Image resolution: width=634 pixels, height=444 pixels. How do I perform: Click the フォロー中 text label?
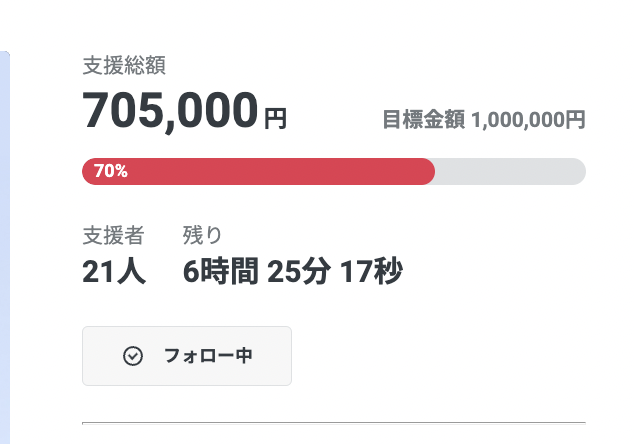point(208,356)
